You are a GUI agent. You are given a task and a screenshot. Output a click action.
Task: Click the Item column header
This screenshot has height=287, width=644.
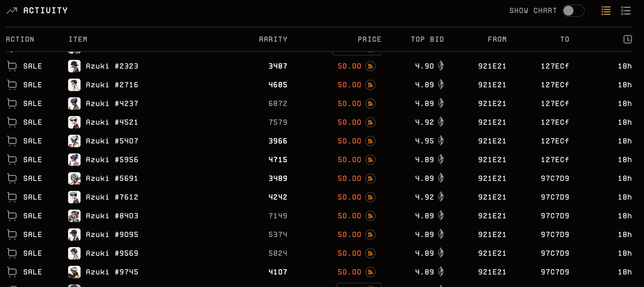[x=78, y=39]
